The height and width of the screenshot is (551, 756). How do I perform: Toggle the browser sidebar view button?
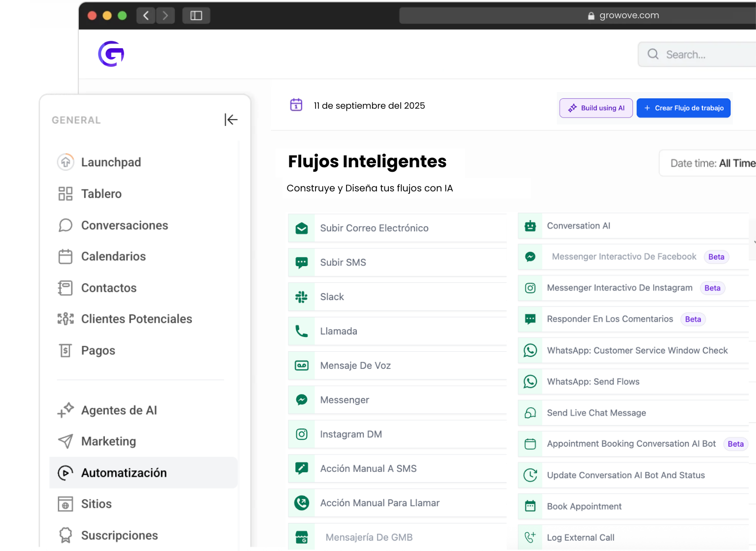pyautogui.click(x=196, y=16)
